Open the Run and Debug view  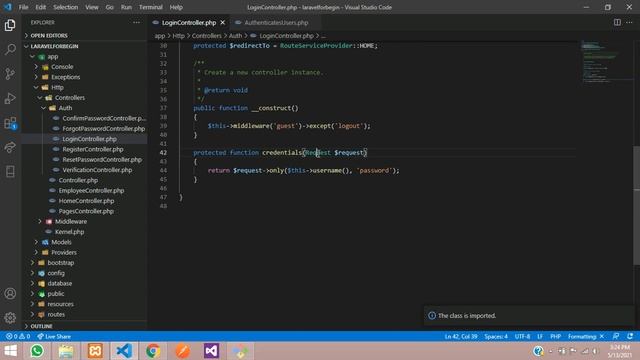(x=10, y=98)
